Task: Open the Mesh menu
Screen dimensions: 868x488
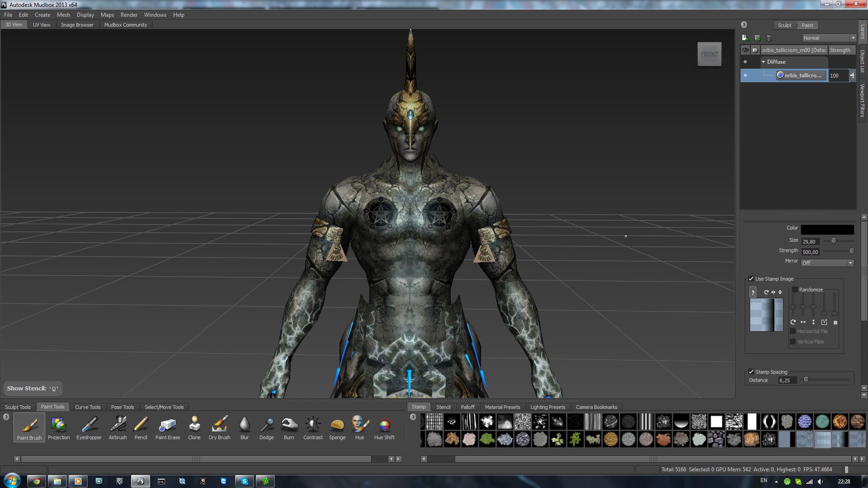Action: pyautogui.click(x=63, y=15)
